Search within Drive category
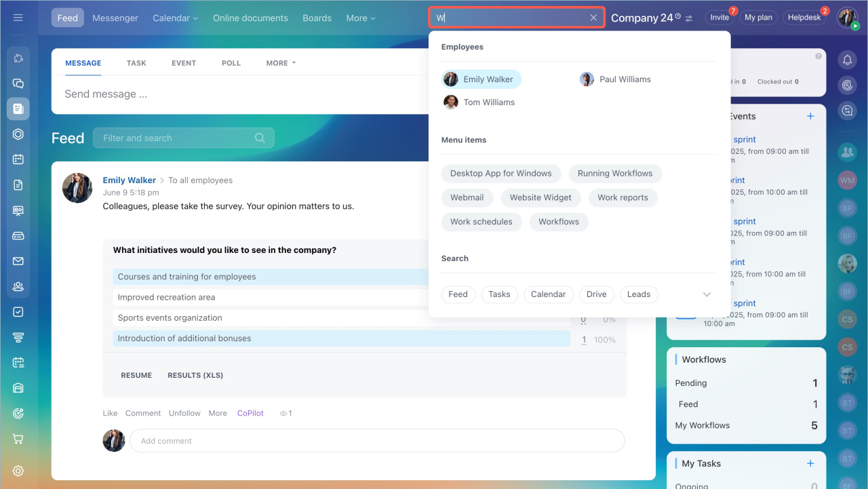 click(597, 294)
